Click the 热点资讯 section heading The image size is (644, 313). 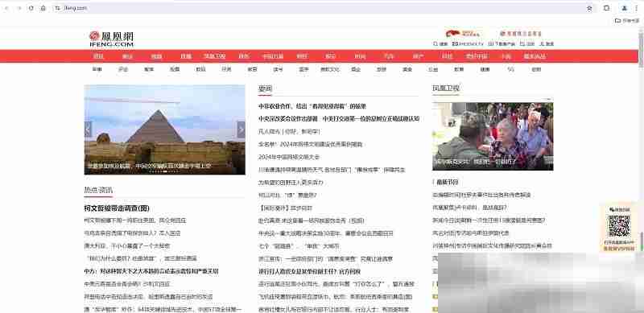pyautogui.click(x=98, y=190)
